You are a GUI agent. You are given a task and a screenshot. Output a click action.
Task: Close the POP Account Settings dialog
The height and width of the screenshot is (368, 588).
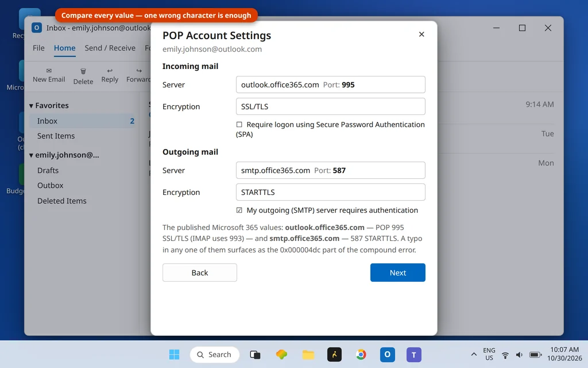[x=421, y=34]
